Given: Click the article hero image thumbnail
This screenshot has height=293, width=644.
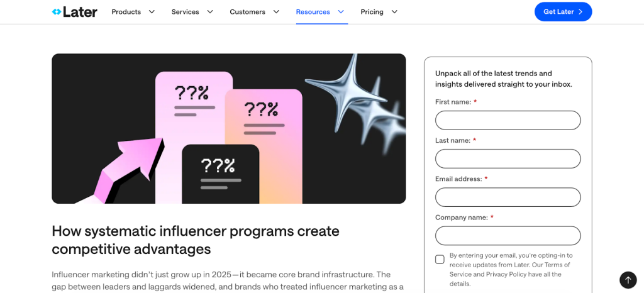Looking at the screenshot, I should (x=228, y=128).
